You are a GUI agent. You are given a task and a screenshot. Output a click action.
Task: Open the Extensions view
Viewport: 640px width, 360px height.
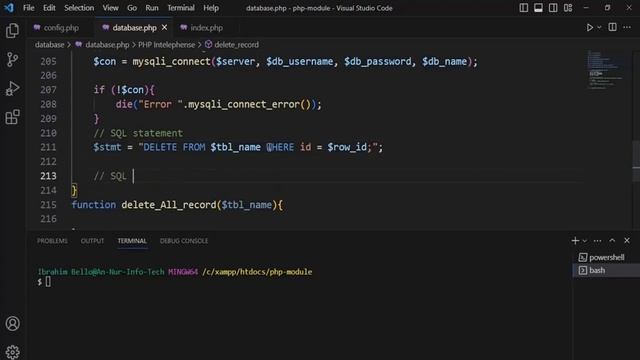(12, 117)
